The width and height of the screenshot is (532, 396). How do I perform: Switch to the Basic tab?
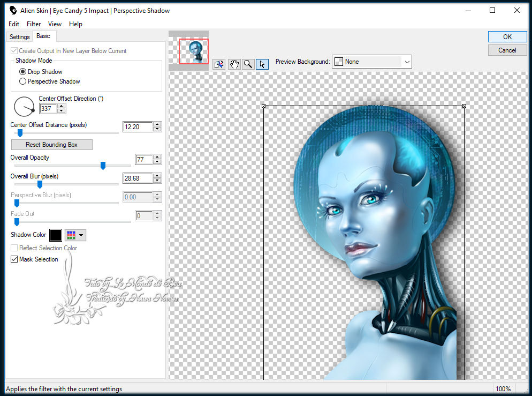[43, 36]
